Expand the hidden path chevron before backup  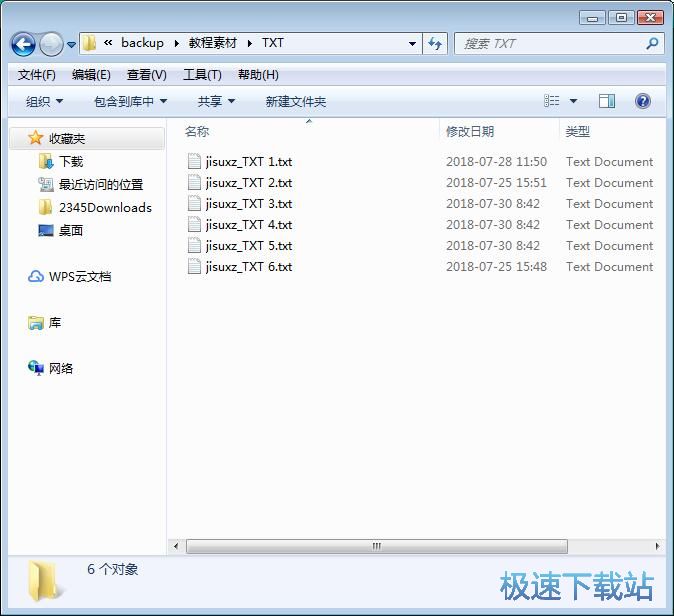point(108,43)
